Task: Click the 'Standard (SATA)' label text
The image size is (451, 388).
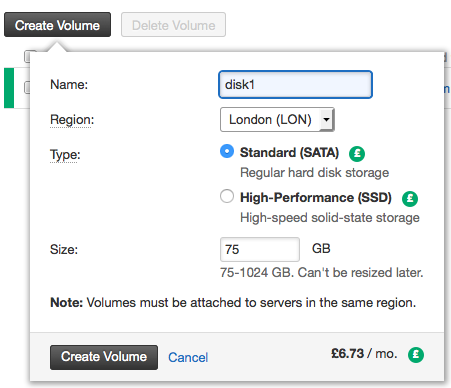Action: (289, 153)
